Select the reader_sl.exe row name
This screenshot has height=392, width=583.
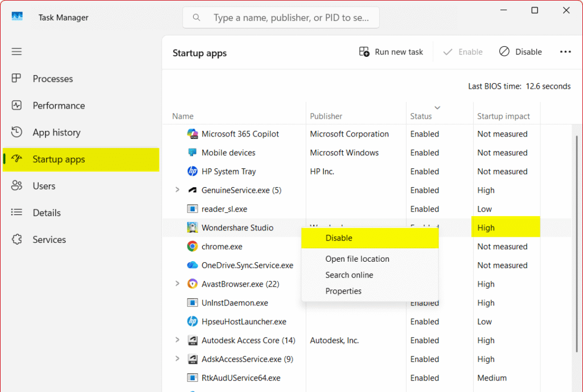click(x=224, y=209)
